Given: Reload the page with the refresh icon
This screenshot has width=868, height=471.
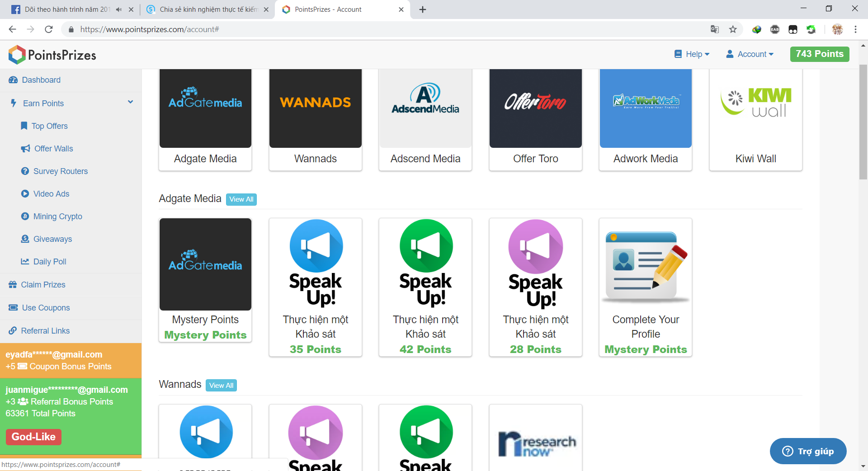Looking at the screenshot, I should [x=49, y=29].
